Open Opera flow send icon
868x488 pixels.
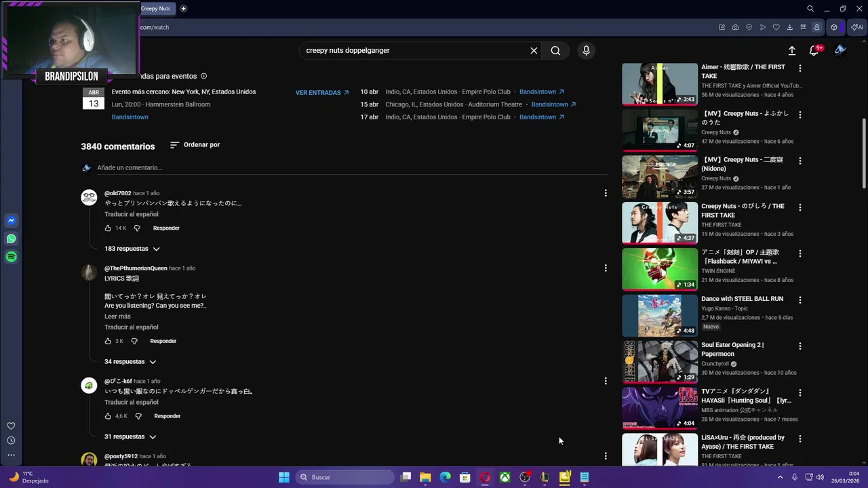pyautogui.click(x=762, y=27)
